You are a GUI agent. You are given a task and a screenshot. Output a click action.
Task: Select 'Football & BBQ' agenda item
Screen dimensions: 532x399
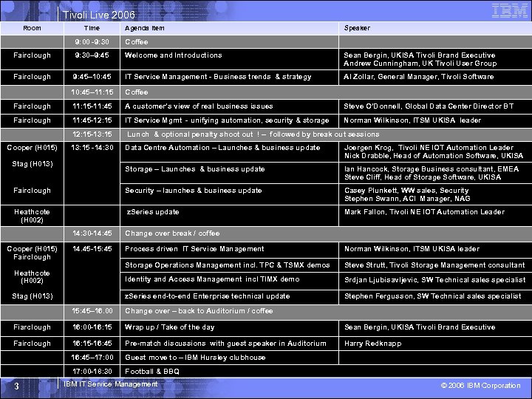point(152,372)
